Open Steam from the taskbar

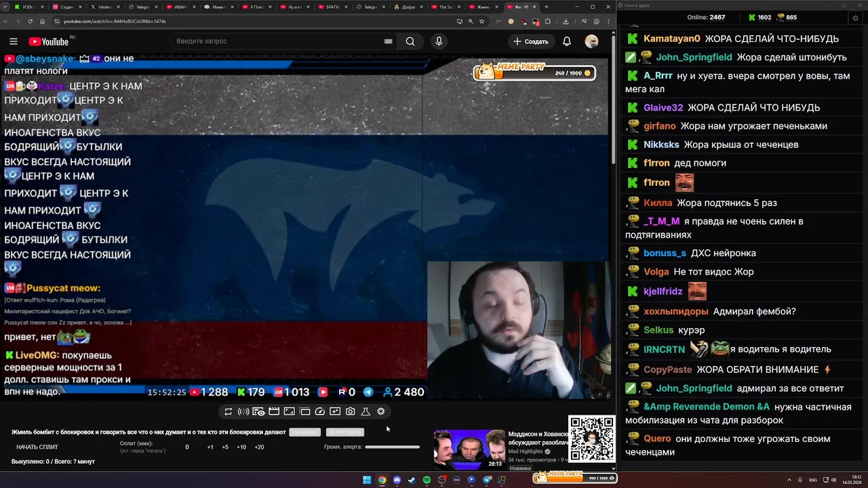[412, 480]
